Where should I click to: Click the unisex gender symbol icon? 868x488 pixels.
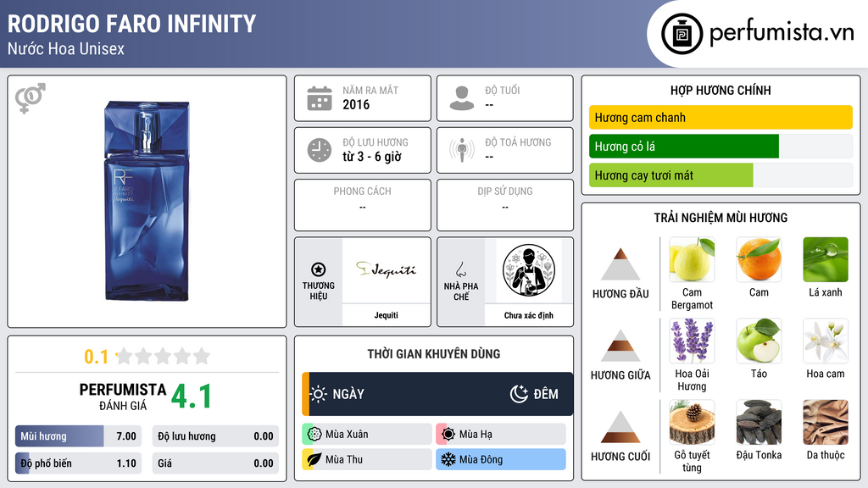tap(31, 98)
